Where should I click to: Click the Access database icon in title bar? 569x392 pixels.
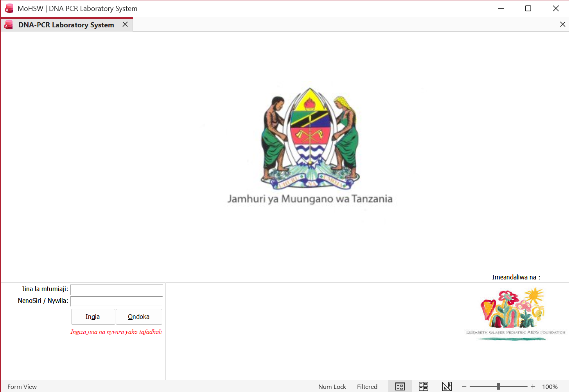[9, 8]
